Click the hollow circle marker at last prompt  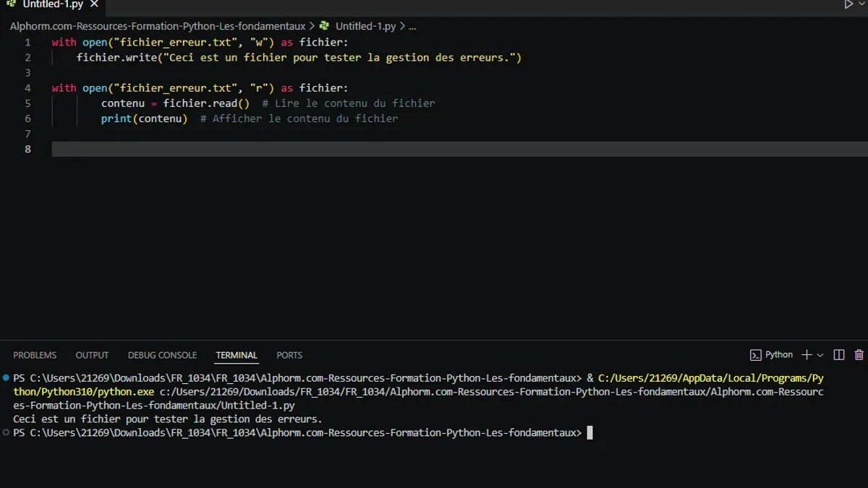[x=6, y=432]
